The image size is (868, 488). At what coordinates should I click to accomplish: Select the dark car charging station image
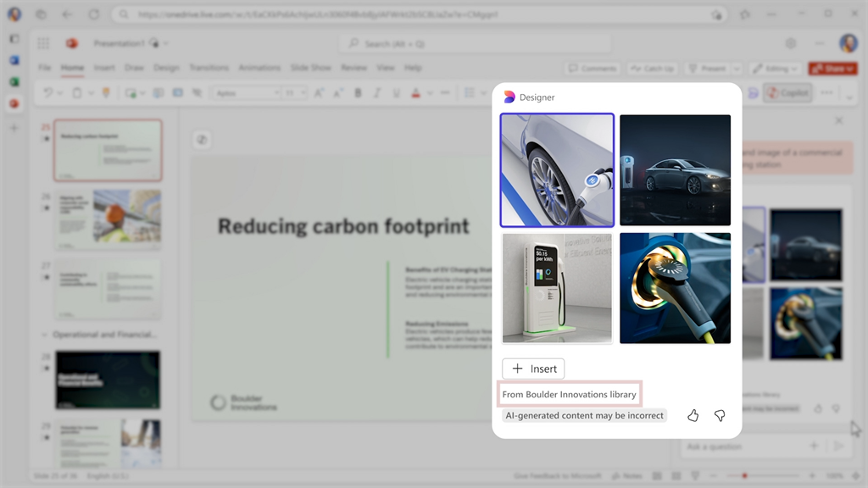click(675, 170)
